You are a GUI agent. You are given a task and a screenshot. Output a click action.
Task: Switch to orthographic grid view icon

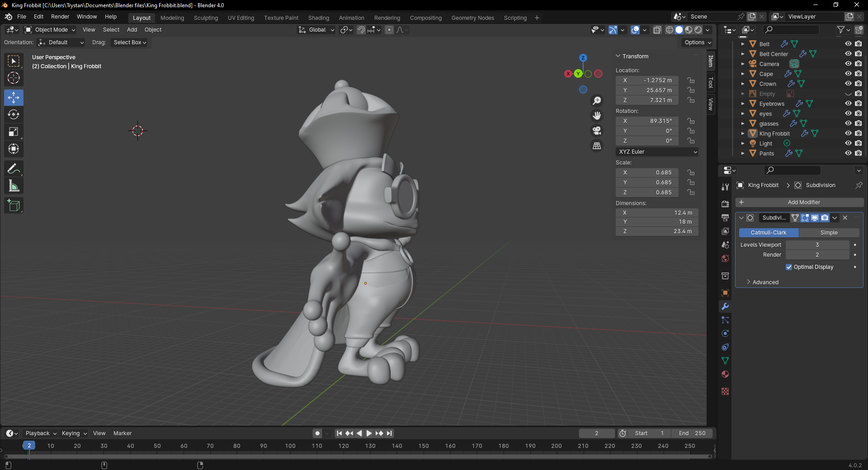(597, 146)
